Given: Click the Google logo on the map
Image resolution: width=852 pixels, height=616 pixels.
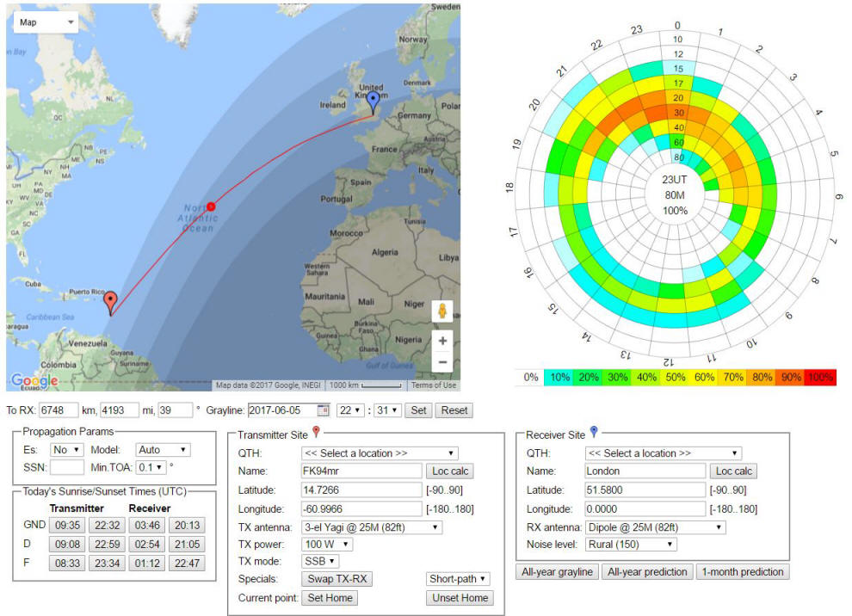Looking at the screenshot, I should (34, 381).
